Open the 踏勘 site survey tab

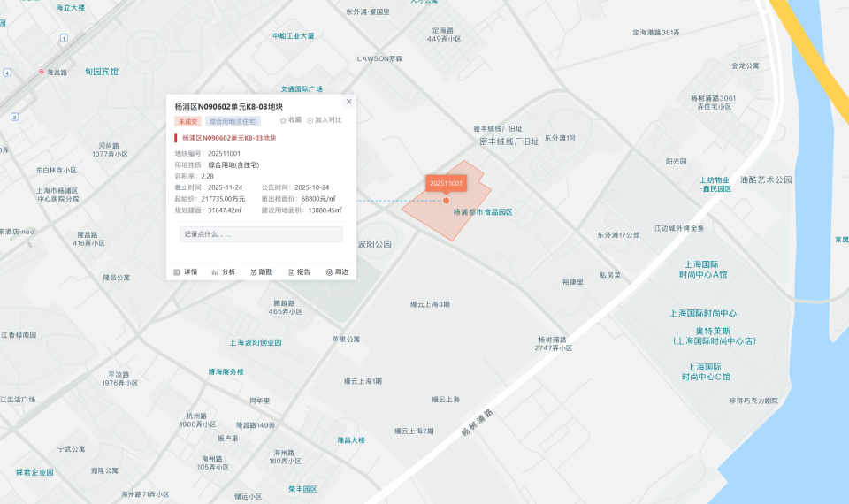[x=262, y=271]
